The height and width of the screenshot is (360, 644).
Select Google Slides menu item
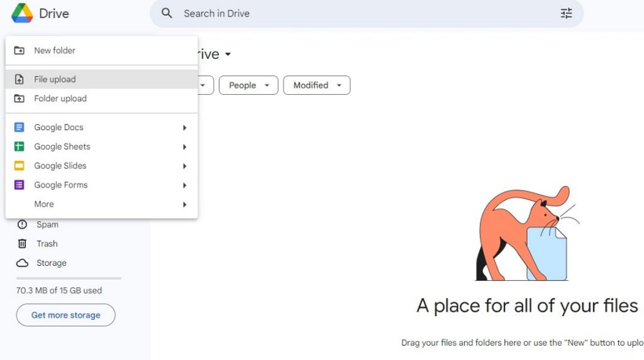[x=101, y=166]
